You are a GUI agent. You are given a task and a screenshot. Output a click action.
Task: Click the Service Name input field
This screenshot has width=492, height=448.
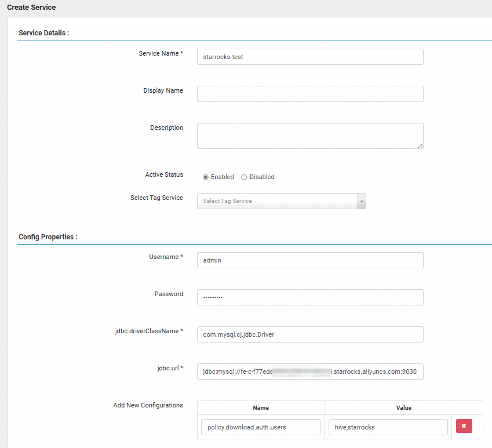tap(310, 57)
